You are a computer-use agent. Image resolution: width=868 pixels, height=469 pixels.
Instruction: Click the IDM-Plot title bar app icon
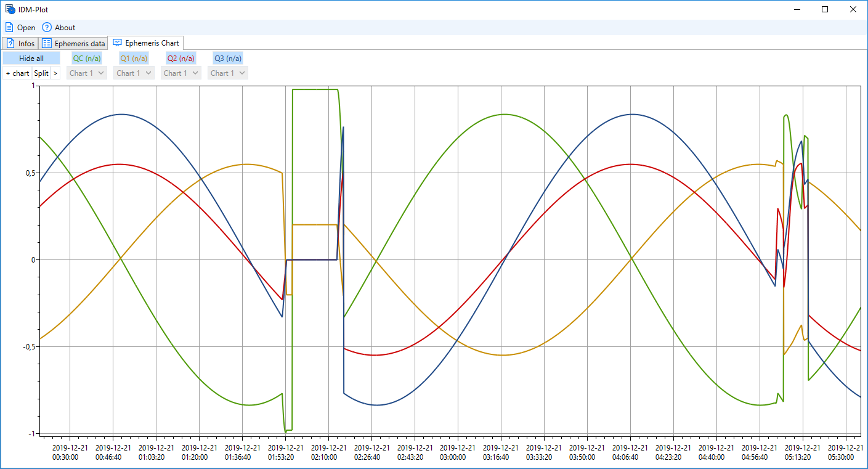point(10,9)
